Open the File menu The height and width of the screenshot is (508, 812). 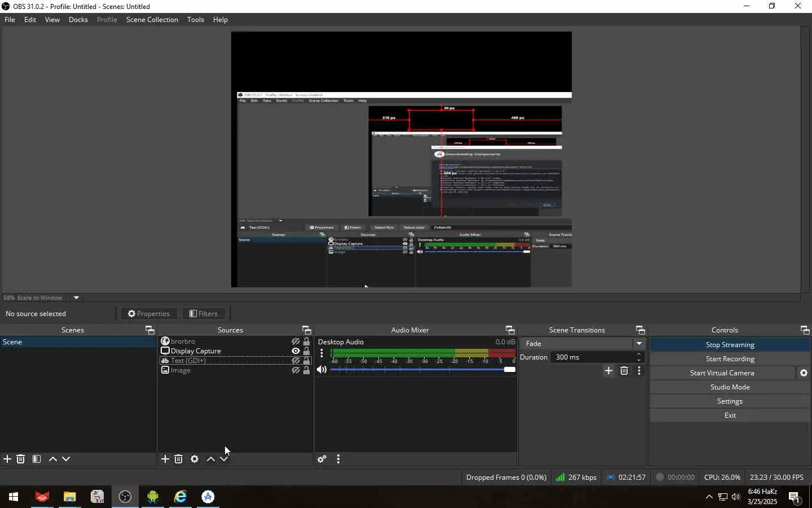pos(10,20)
